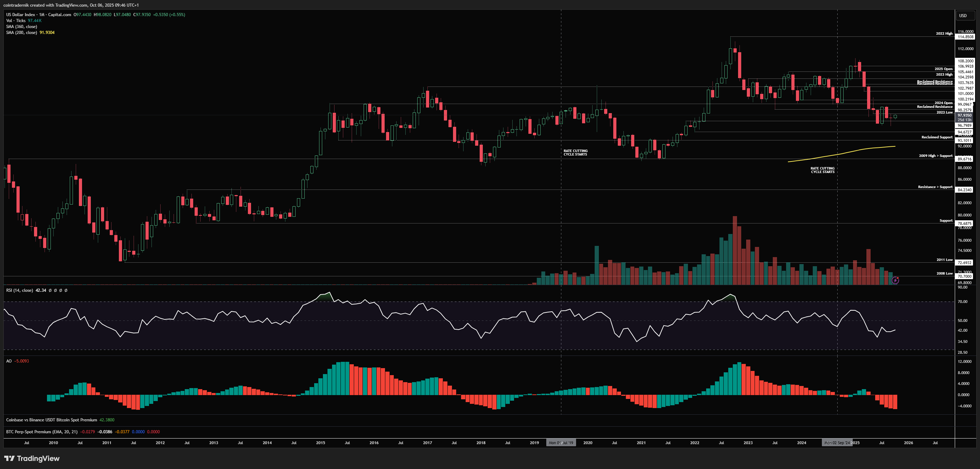Screen dimensions: 980x469
Task: Click the Sep '24 date marker on timeline
Action: click(837, 443)
